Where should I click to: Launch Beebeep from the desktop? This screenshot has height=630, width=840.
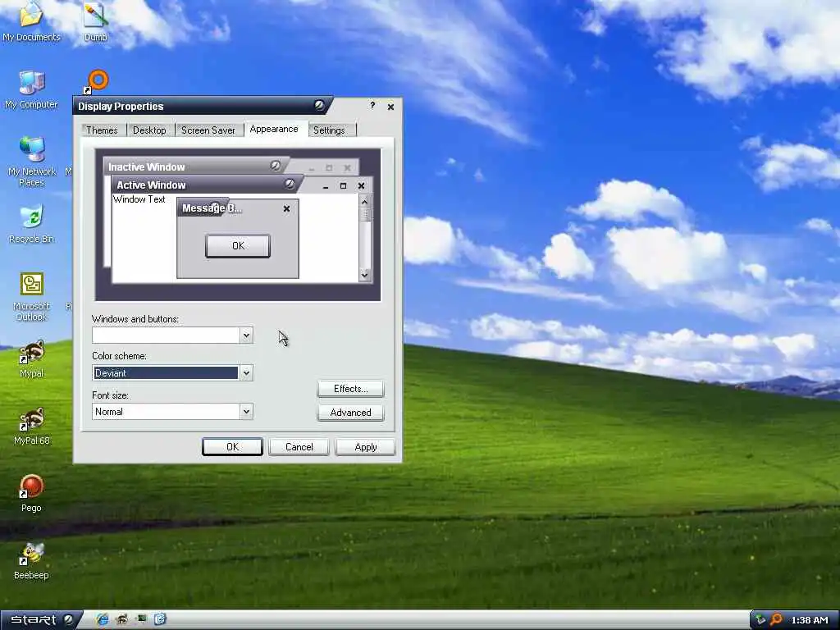[x=31, y=560]
